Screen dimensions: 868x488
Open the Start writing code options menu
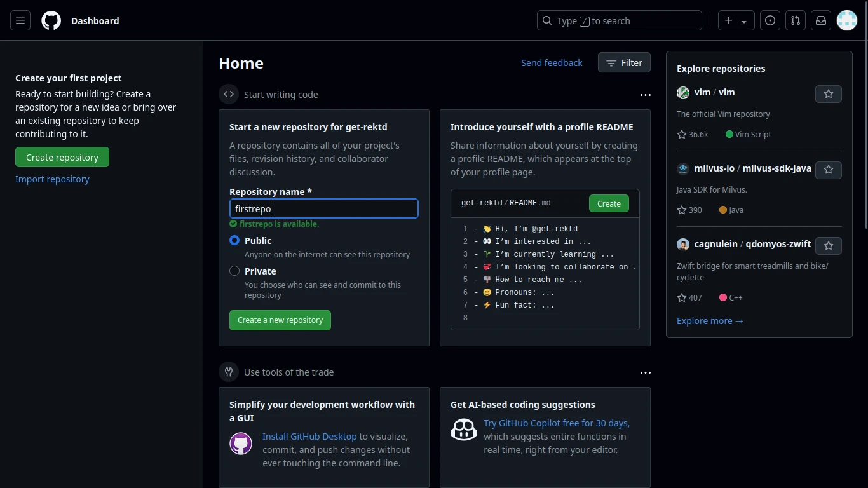pos(646,95)
